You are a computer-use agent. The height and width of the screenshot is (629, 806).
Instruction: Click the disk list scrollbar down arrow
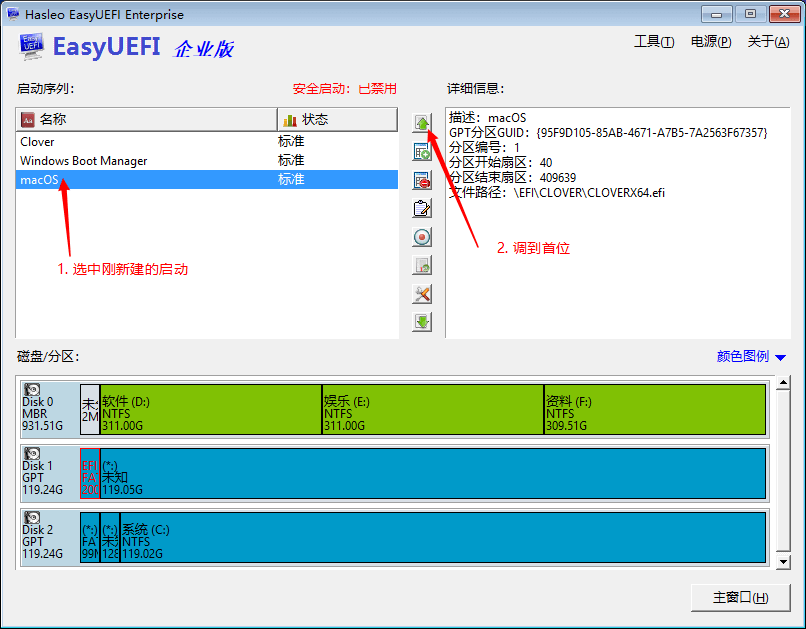point(781,563)
